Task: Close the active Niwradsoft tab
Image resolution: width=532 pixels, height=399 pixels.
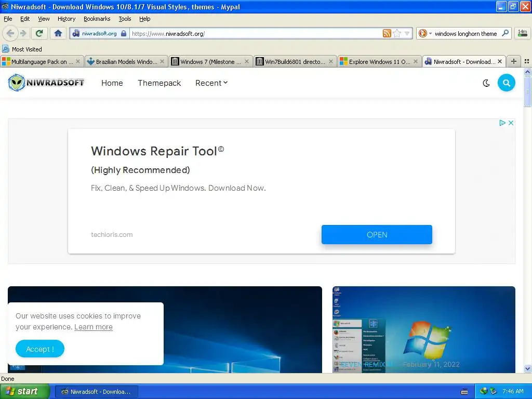Action: (500, 61)
